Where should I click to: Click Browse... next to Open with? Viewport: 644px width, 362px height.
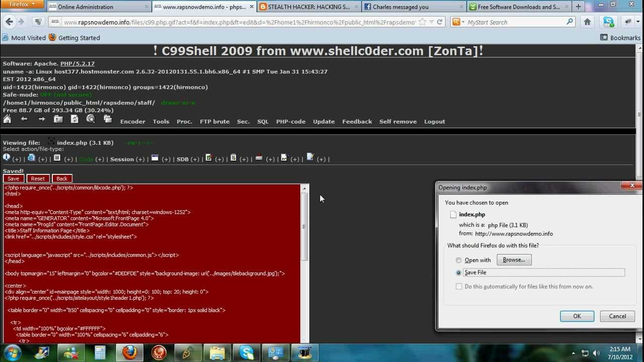[x=514, y=260]
